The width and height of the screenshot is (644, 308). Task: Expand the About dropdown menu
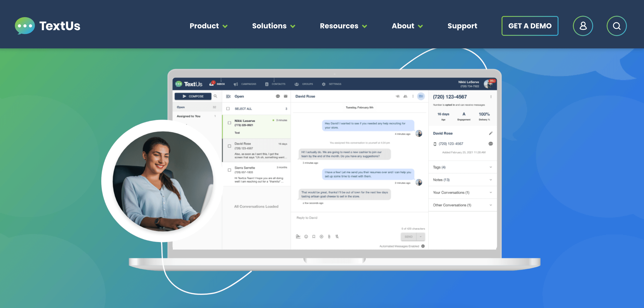coord(407,26)
